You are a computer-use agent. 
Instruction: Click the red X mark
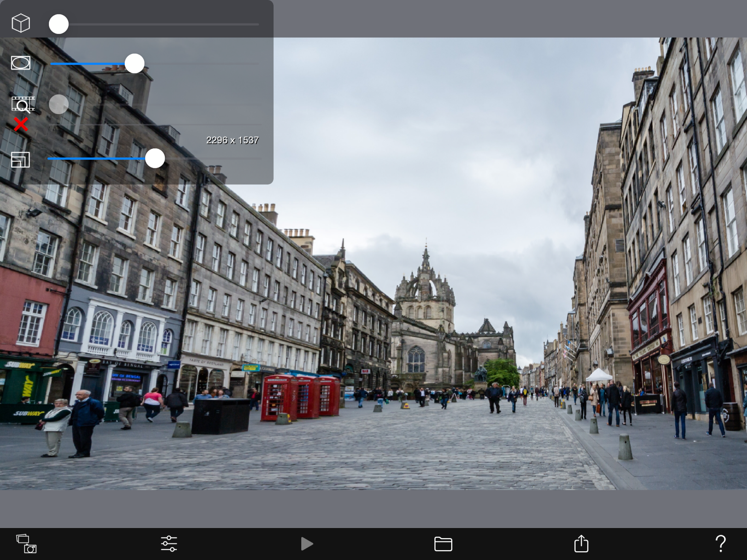(x=21, y=124)
